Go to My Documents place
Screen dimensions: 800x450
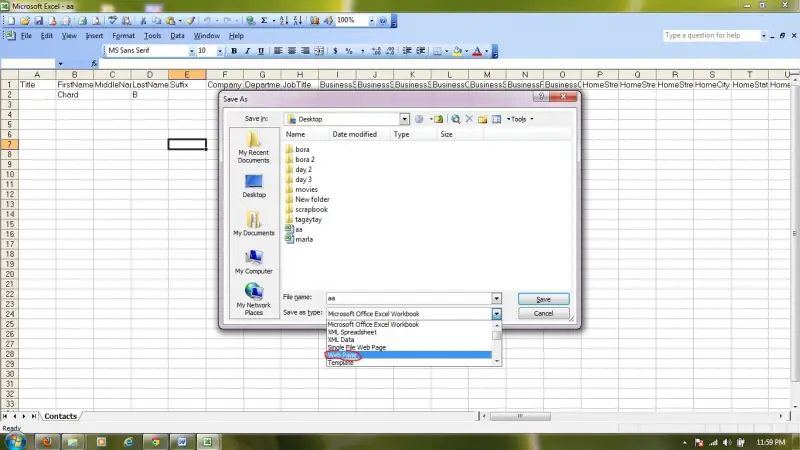pos(254,223)
